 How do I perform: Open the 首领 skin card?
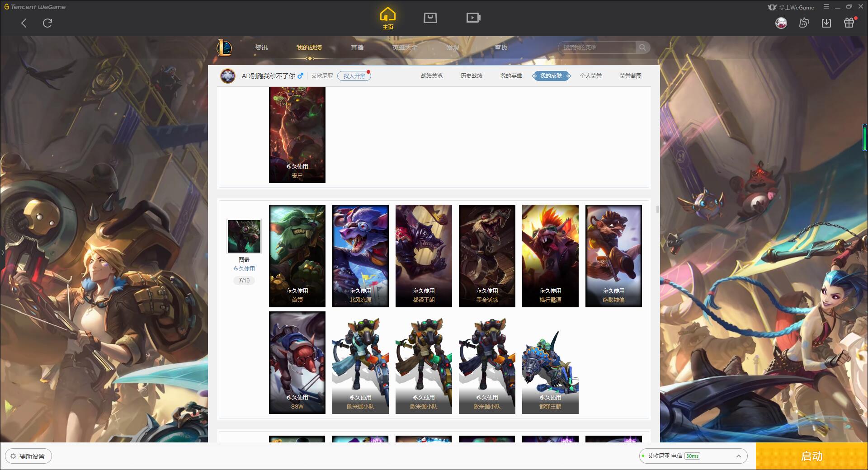click(297, 256)
